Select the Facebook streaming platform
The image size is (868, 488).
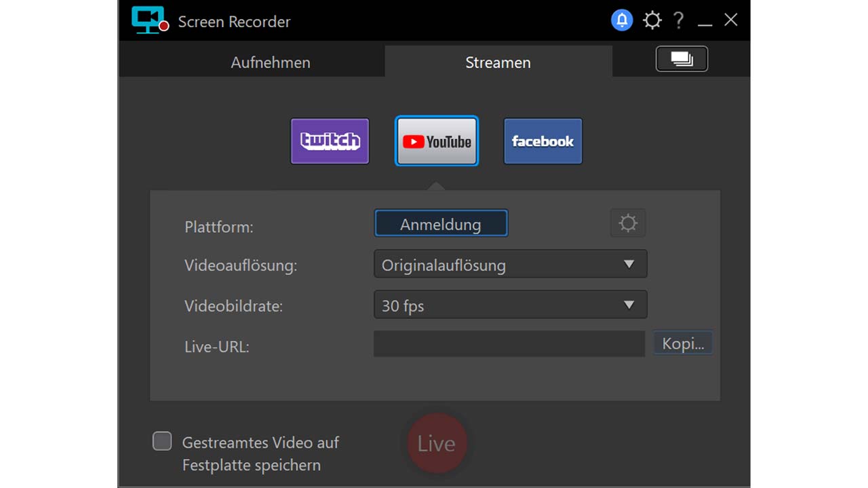click(542, 141)
